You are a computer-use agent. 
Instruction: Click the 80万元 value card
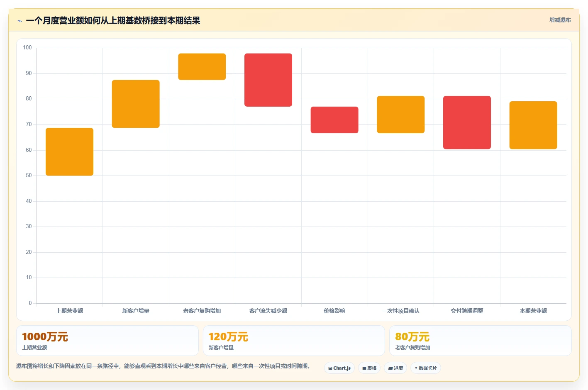pos(481,341)
